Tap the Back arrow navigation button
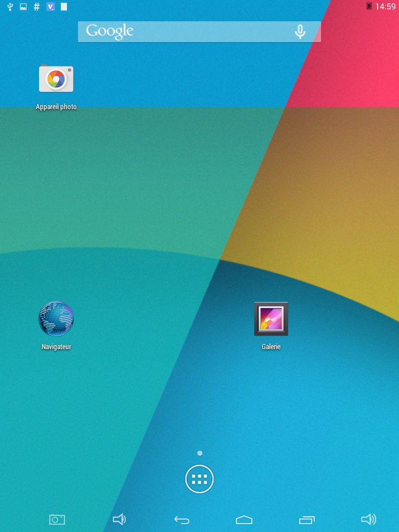 click(181, 520)
